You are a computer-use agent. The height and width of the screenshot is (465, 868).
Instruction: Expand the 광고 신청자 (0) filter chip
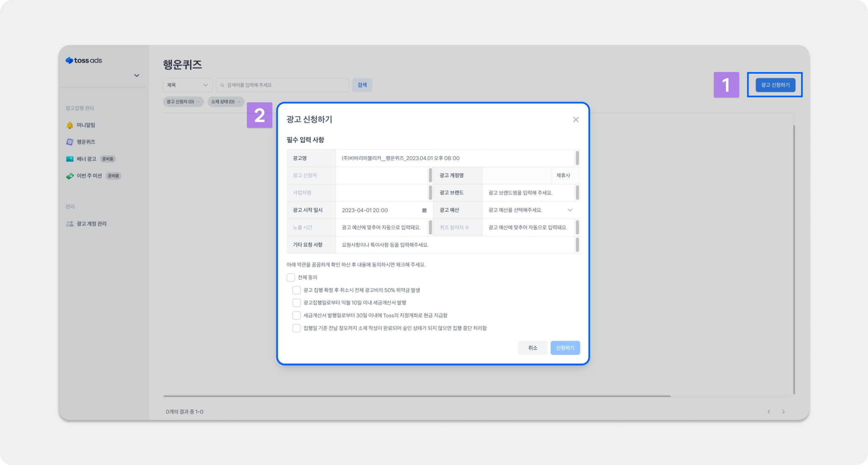(183, 102)
